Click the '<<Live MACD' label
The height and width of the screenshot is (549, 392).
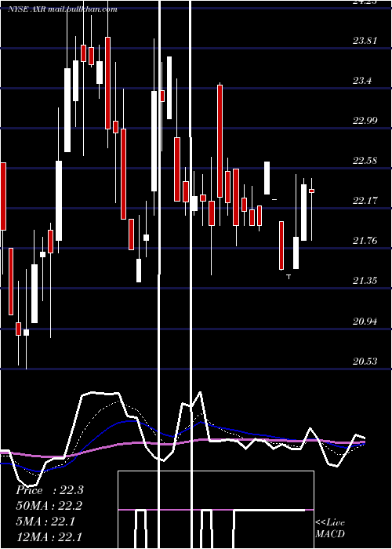pos(330,528)
